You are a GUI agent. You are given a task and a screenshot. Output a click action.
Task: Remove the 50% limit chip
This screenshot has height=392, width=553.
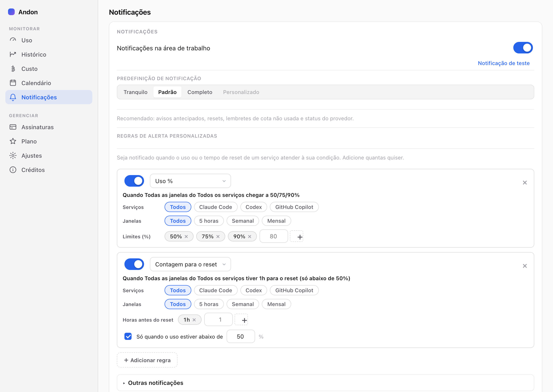pyautogui.click(x=186, y=237)
